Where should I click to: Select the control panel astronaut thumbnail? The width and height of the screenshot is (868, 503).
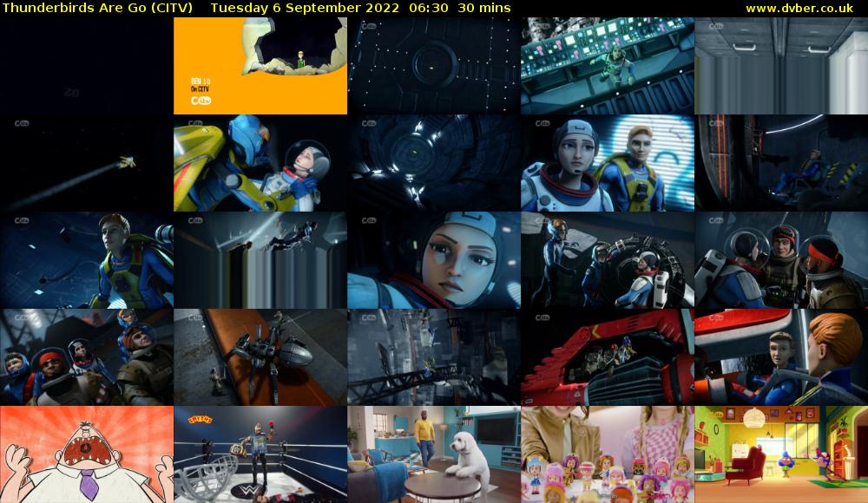tap(608, 66)
